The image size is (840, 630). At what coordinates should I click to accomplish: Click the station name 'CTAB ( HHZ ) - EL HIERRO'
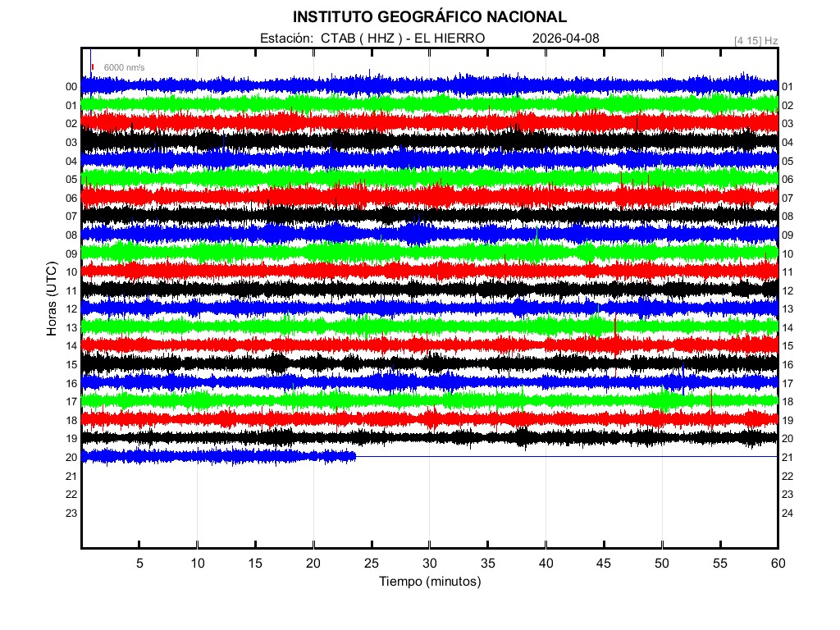click(403, 39)
